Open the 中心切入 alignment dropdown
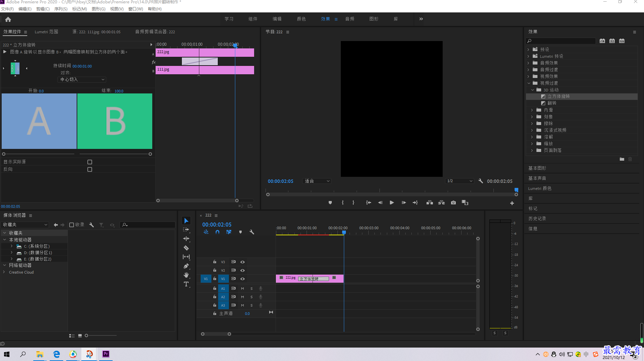The height and width of the screenshot is (361, 644). (x=82, y=80)
